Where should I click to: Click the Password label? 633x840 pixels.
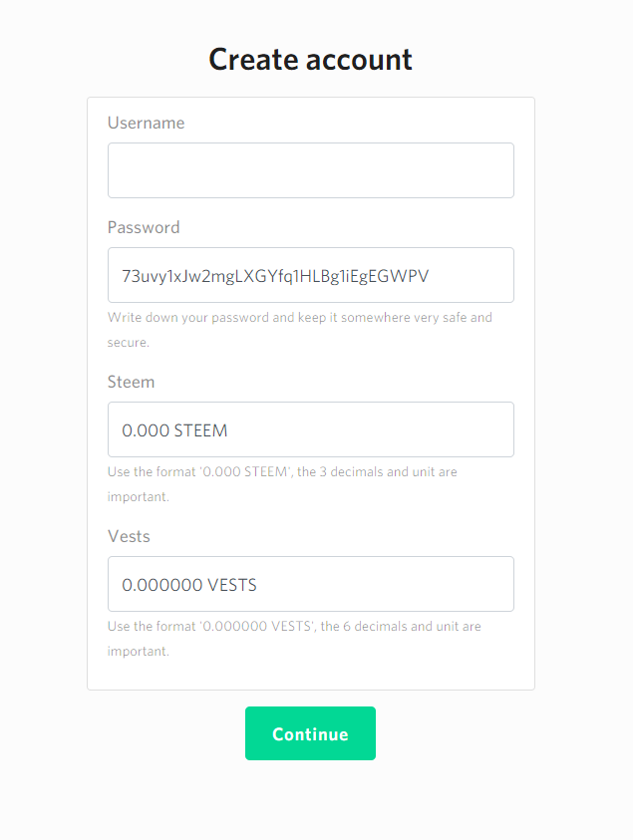tap(144, 227)
